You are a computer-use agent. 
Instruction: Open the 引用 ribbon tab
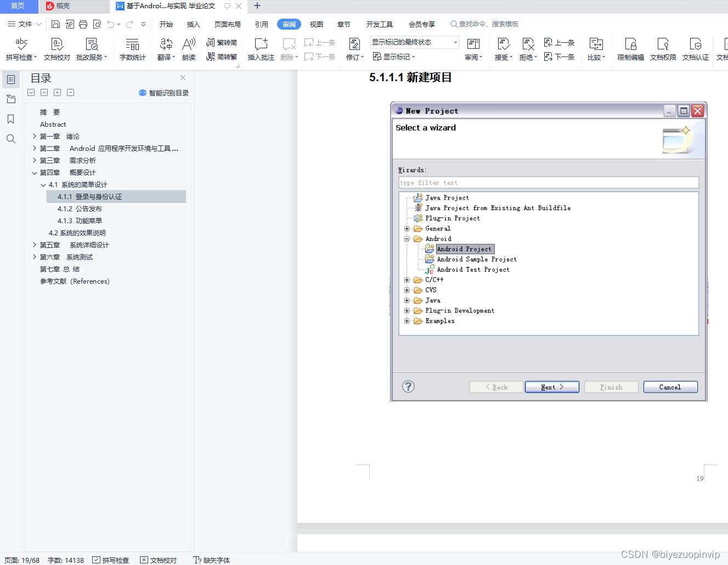262,24
